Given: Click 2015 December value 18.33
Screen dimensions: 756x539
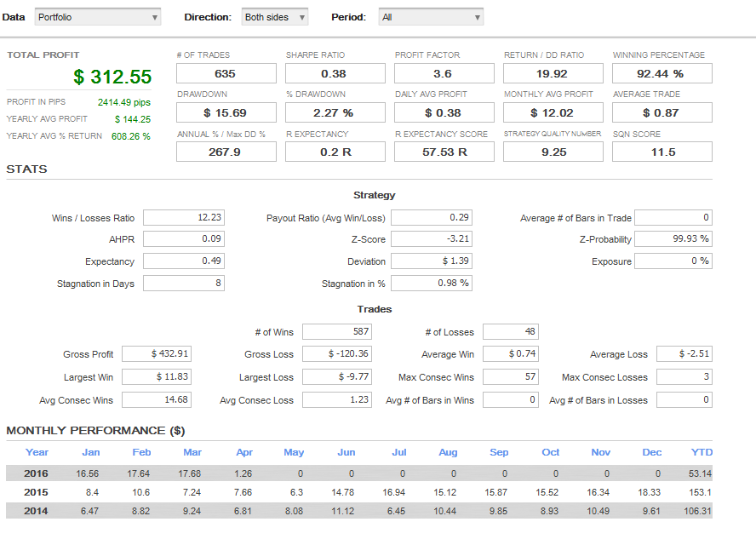Looking at the screenshot, I should tap(649, 492).
